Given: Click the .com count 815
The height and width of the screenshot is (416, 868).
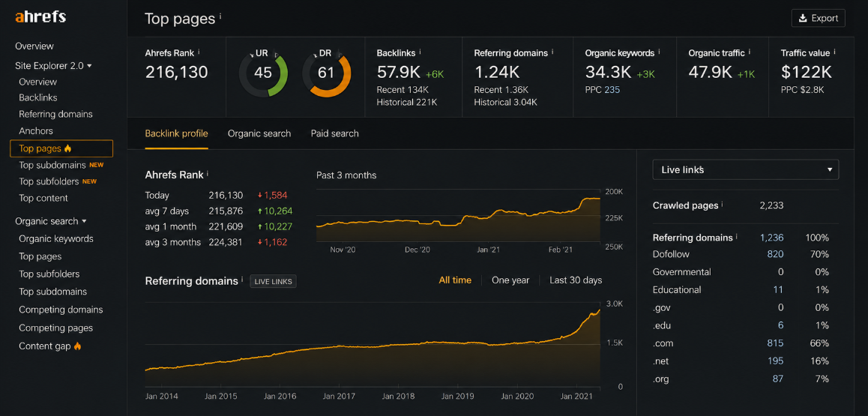Looking at the screenshot, I should 775,343.
